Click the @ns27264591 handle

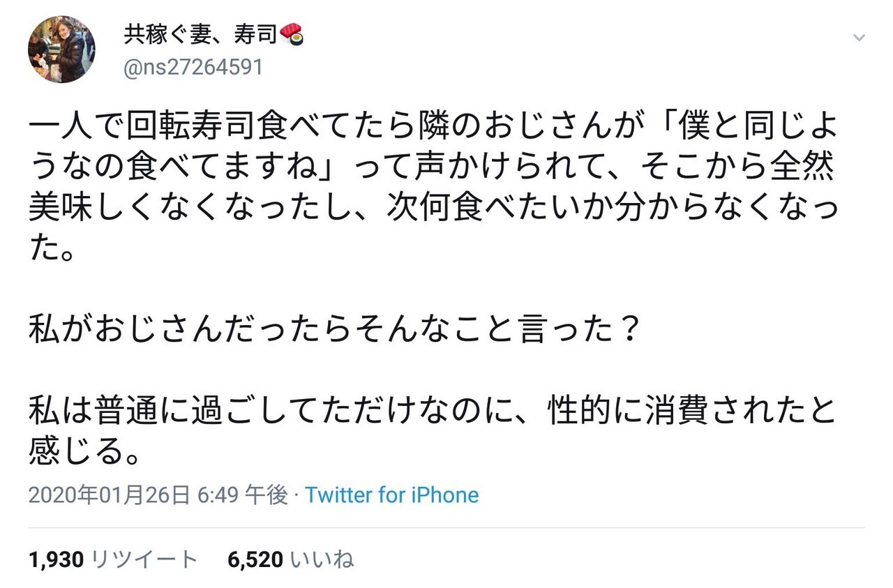point(193,68)
